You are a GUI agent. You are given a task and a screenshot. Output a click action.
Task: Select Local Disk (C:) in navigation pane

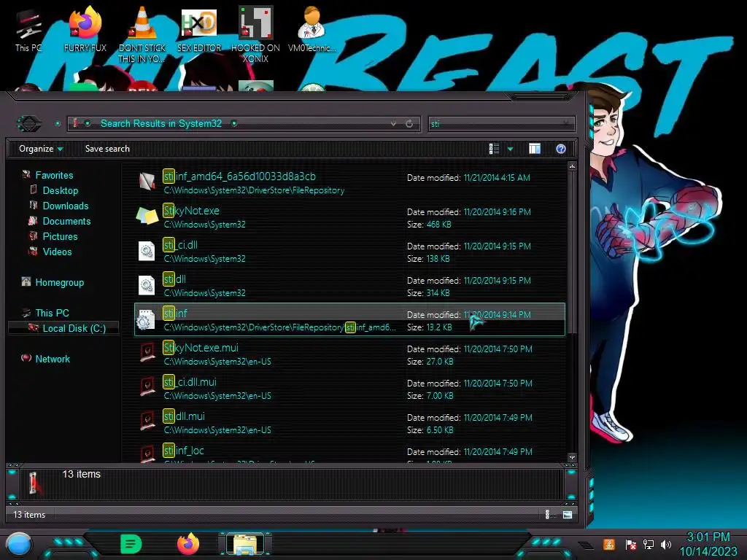pyautogui.click(x=64, y=328)
